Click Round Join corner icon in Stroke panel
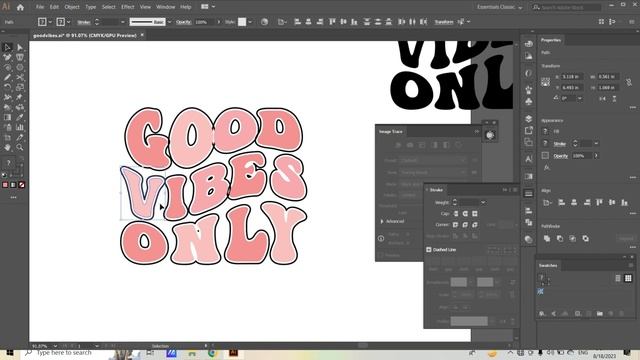Screen dimensions: 640x360 point(465,224)
